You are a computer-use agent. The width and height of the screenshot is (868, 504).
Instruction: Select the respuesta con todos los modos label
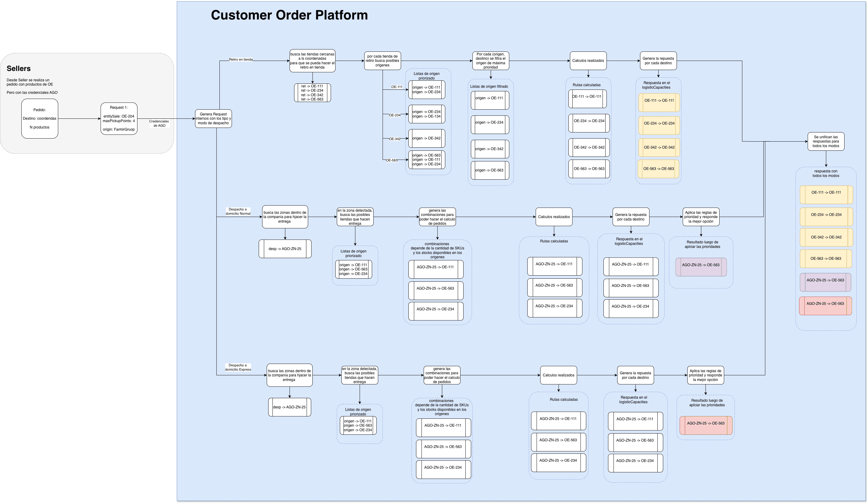[826, 173]
